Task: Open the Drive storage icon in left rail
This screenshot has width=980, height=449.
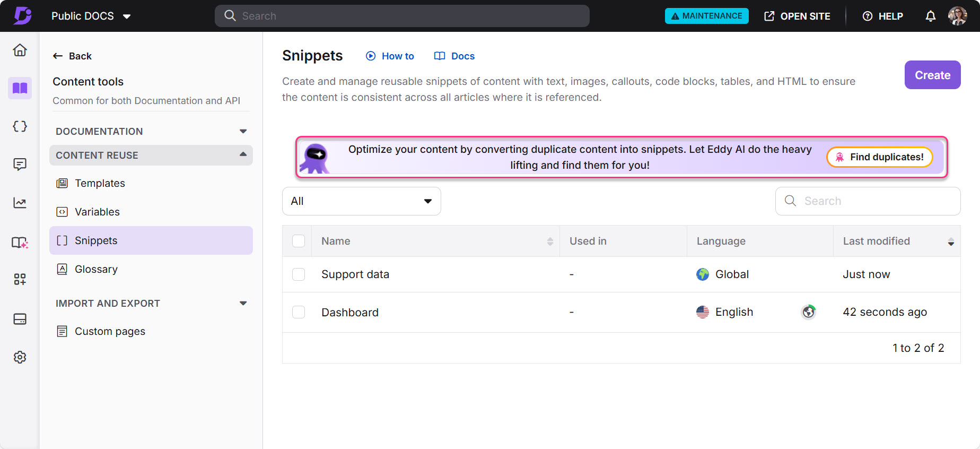Action: coord(20,319)
